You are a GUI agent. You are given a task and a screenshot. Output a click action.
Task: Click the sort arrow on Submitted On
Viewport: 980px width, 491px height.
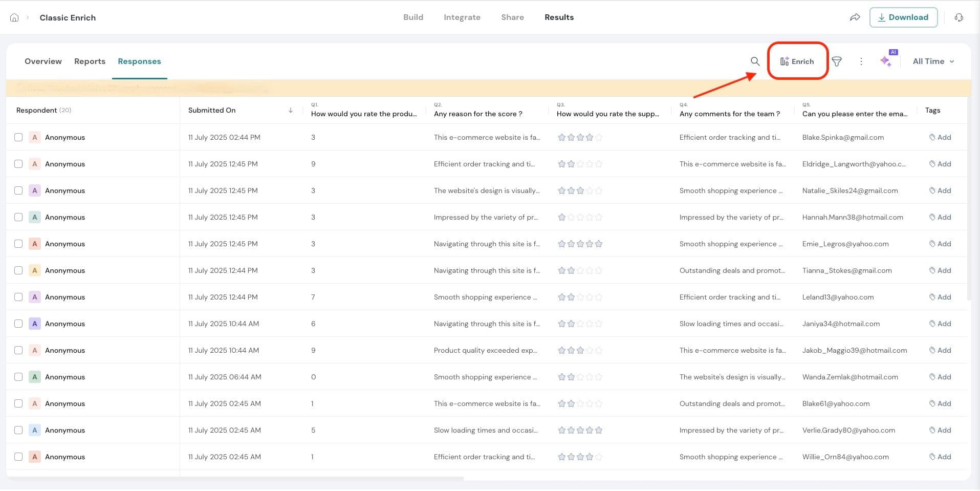291,110
